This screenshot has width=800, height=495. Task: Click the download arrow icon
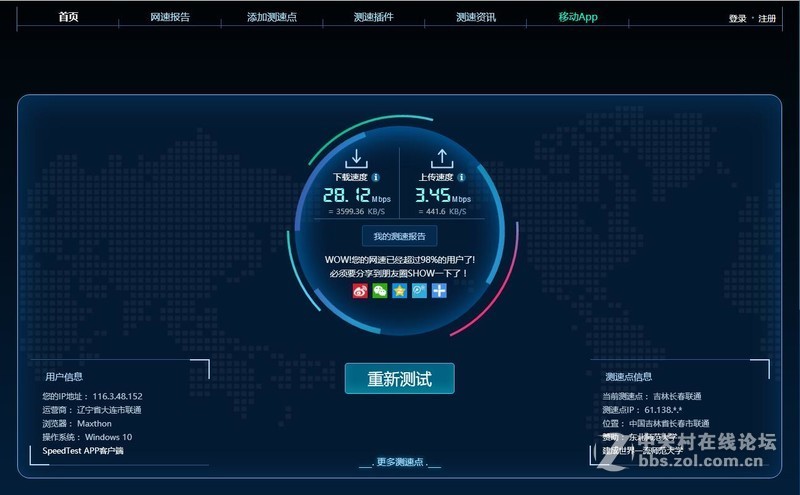tap(356, 158)
